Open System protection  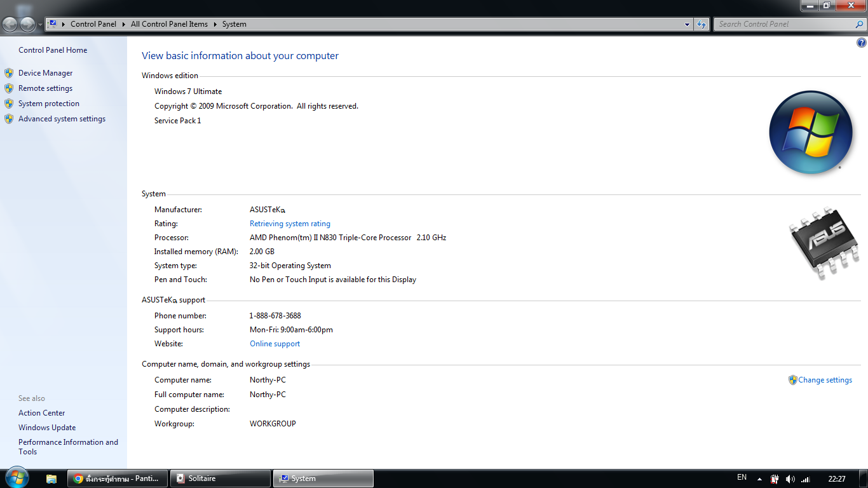click(49, 104)
